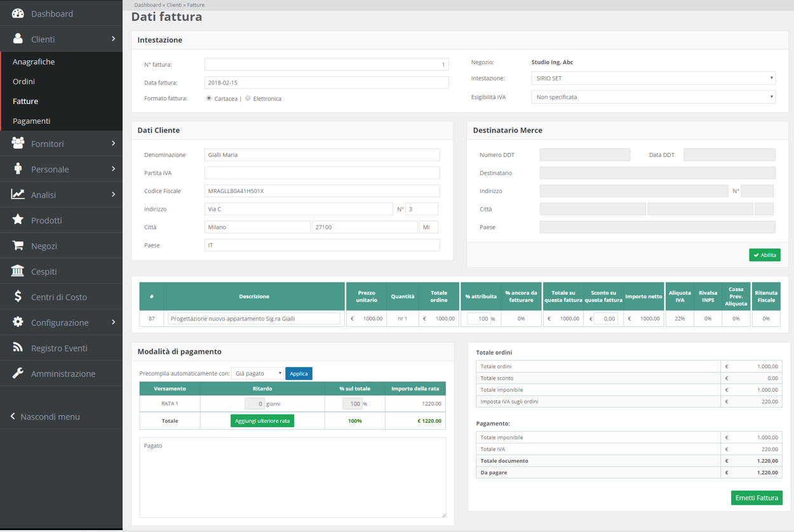
Task: Open the Pagamenti submenu item
Action: coord(31,121)
